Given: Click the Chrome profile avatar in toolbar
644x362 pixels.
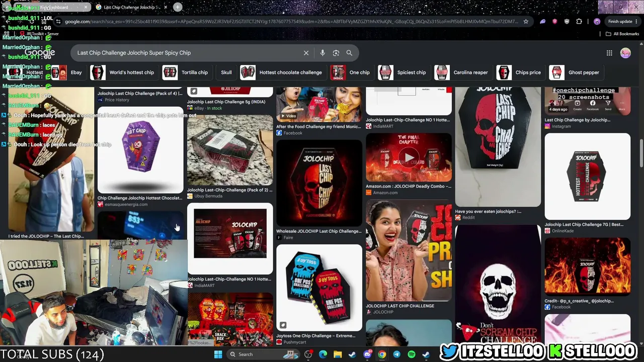Looking at the screenshot, I should click(x=597, y=22).
